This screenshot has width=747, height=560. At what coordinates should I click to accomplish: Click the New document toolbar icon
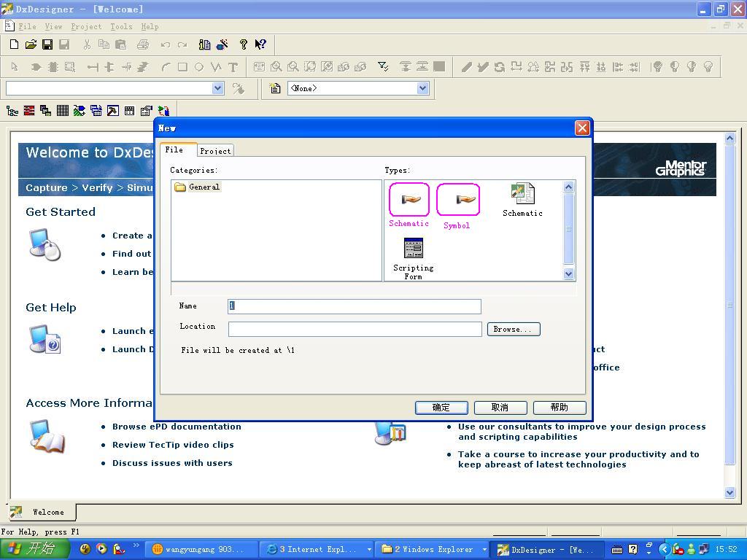[15, 44]
